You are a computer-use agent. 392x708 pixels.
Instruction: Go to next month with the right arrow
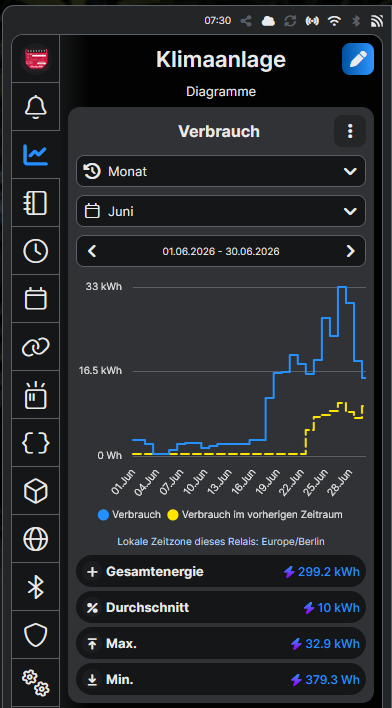tap(350, 251)
